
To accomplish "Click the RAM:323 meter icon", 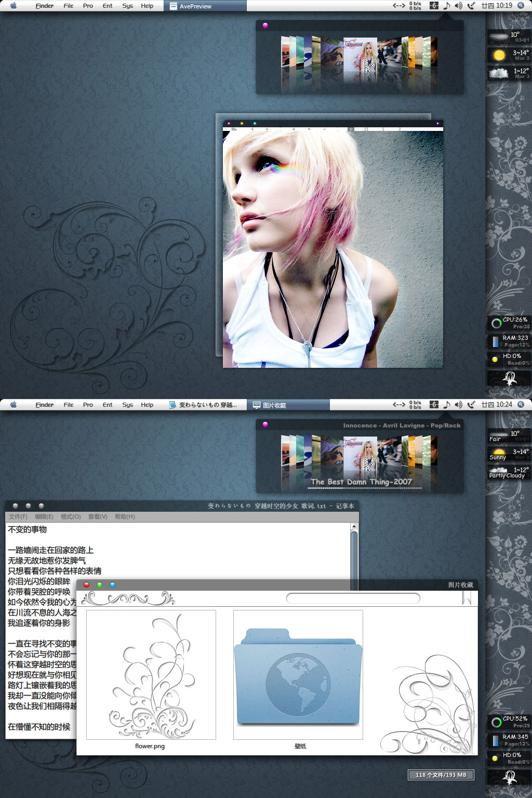I will [x=496, y=342].
